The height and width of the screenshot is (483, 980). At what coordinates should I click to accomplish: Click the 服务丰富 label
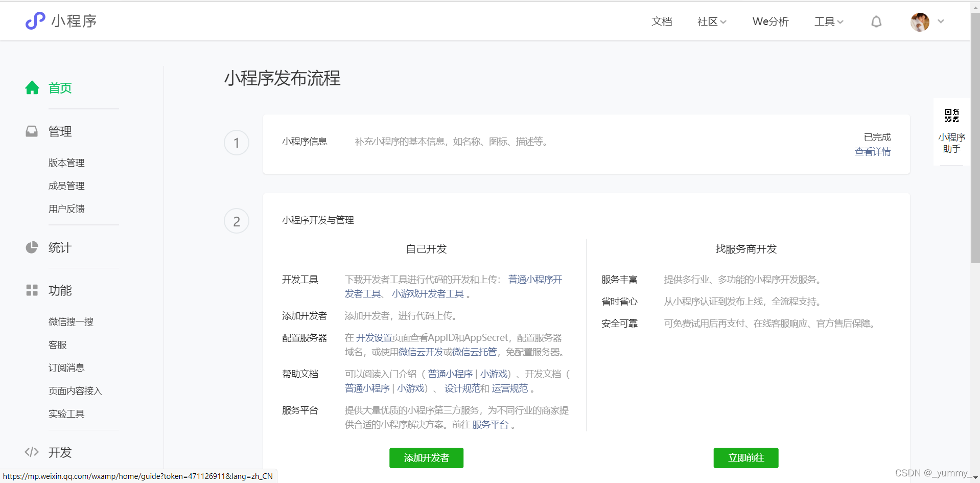(619, 280)
